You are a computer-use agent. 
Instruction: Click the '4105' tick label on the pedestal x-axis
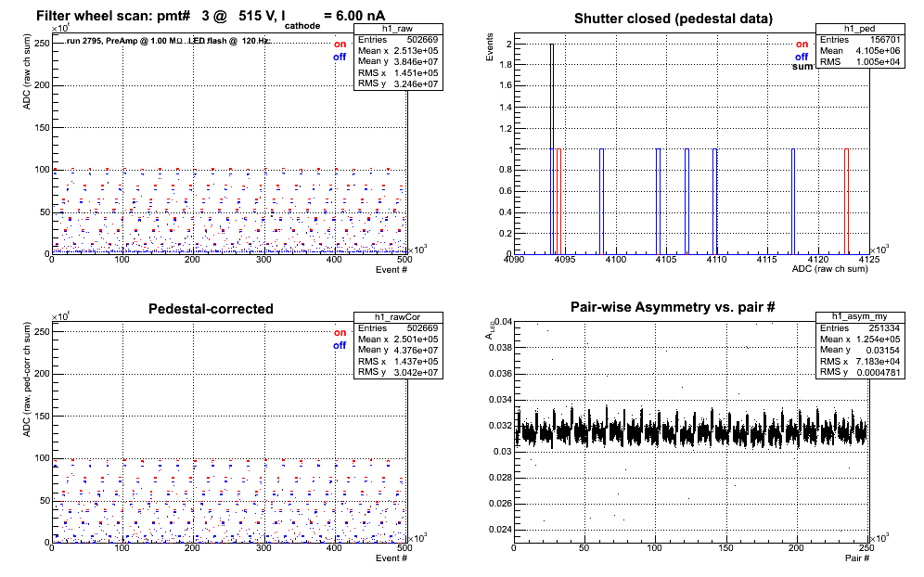click(666, 260)
